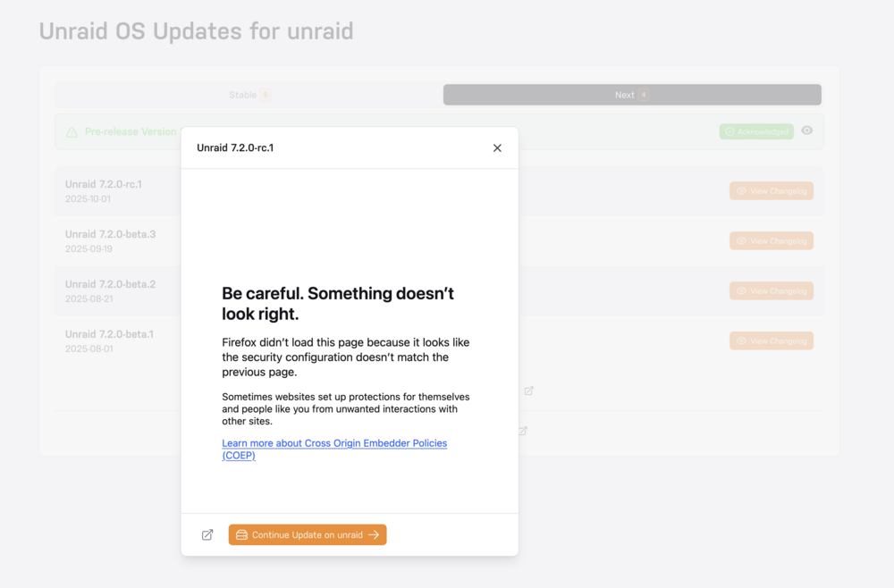This screenshot has height=588, width=894.
Task: Click the dialog title Unraid 7.2.0-rc.1
Action: coord(235,147)
